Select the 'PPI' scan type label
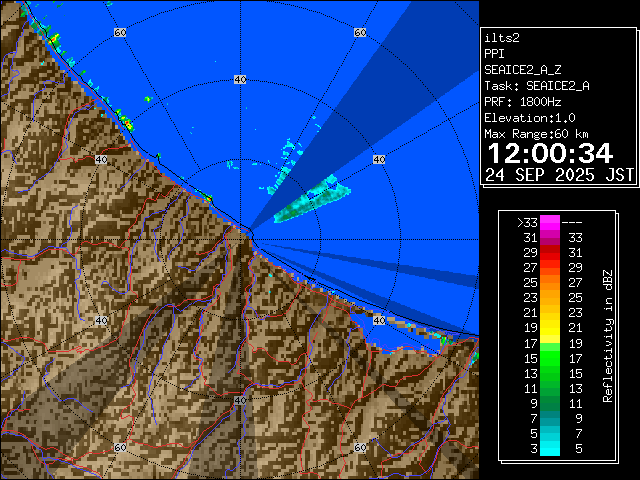This screenshot has height=480, width=640. 494,53
